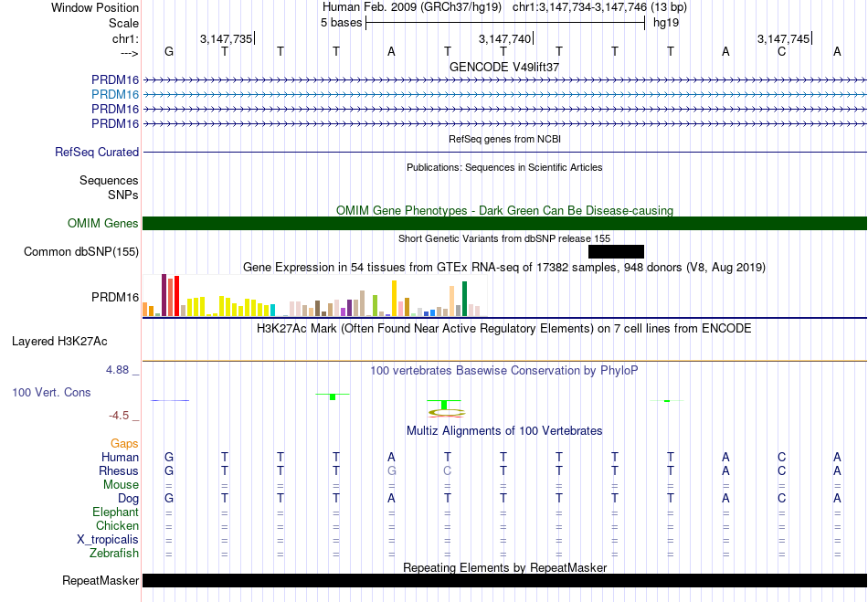
Task: Open OMIM Gene Phenotypes track title
Action: tap(504, 210)
